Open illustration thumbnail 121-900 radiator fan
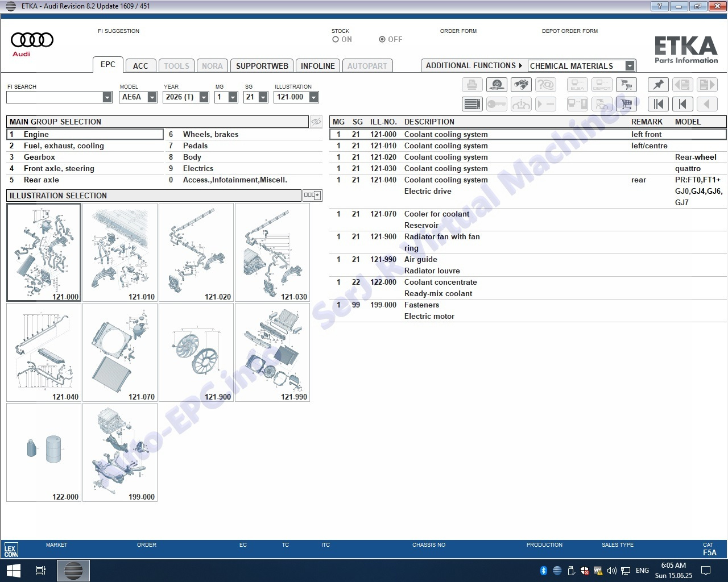 pos(196,352)
